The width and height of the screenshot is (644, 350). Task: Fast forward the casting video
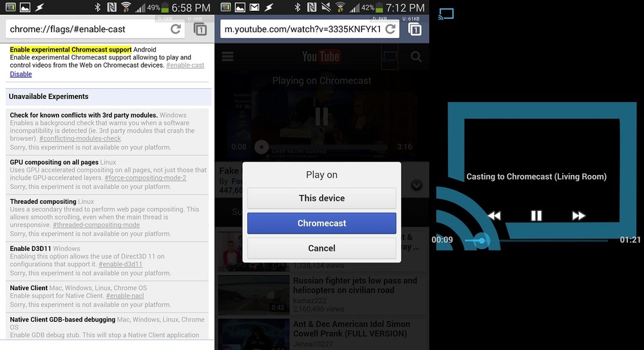578,216
